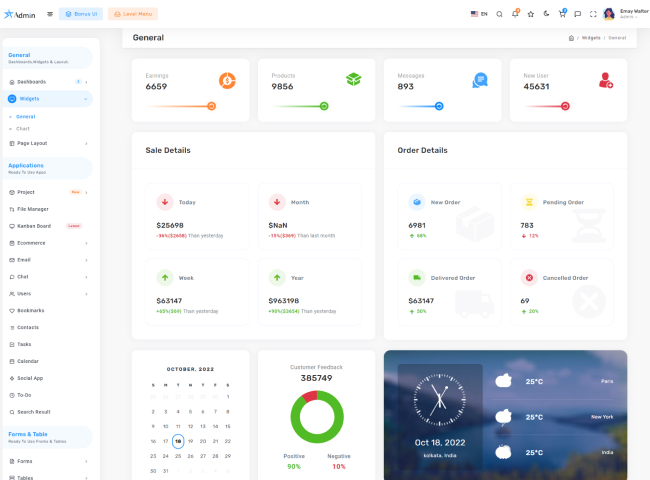Click the search magnifier icon in header
Screen dimensions: 650x480
[500, 14]
